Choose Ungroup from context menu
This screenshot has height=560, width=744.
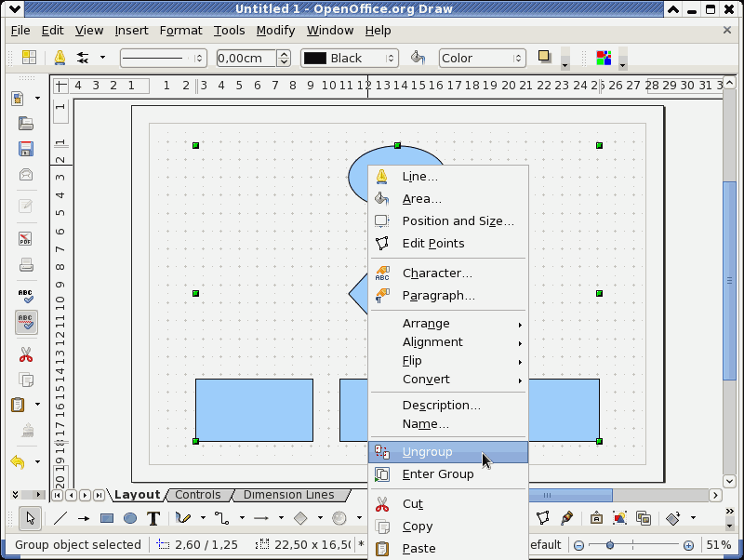(x=448, y=452)
